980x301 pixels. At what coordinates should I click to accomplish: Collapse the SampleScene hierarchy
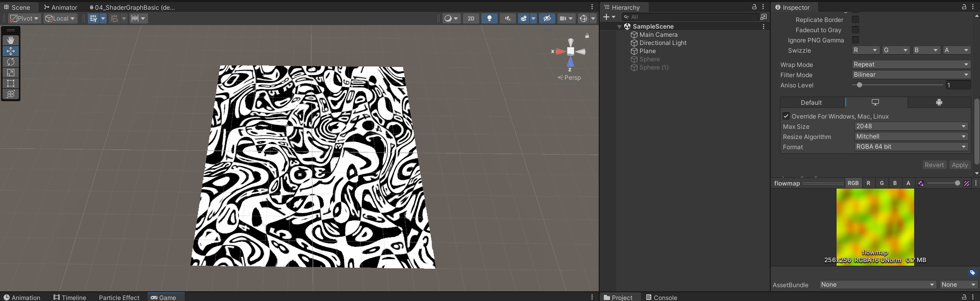point(620,27)
